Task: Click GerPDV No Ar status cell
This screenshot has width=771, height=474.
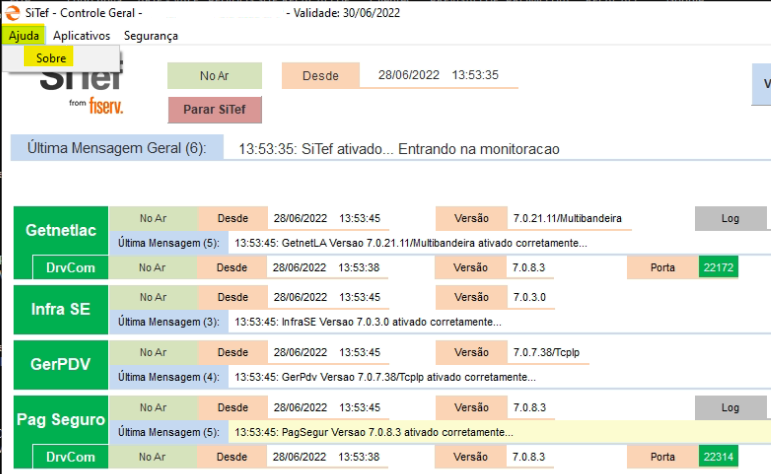Action: coord(153,352)
